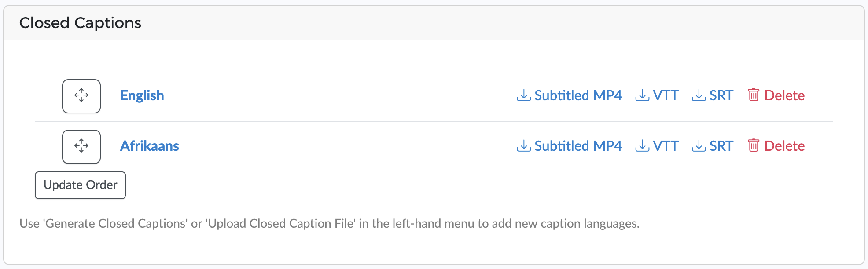Click the 'Subtitled MP4' text for English
The height and width of the screenshot is (269, 868).
[578, 95]
